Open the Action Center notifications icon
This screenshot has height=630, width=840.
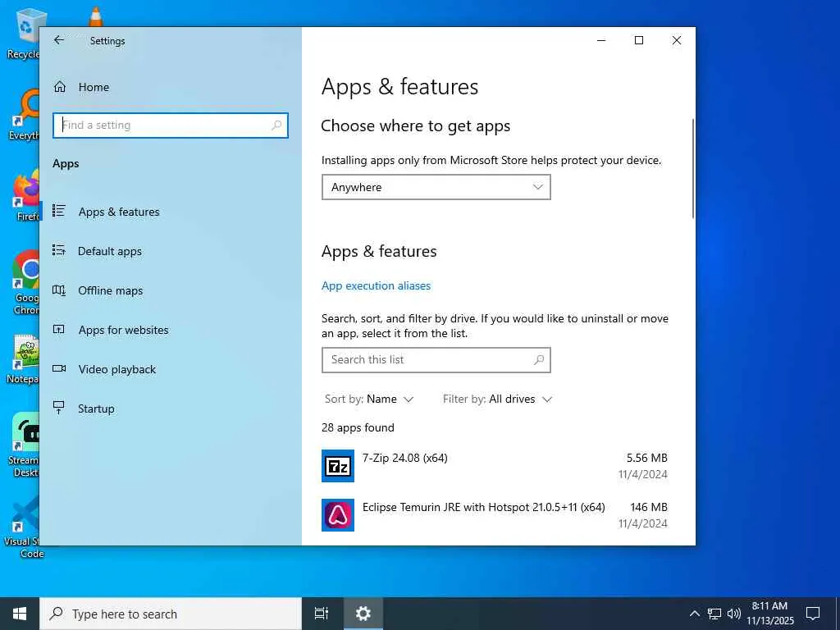click(813, 614)
